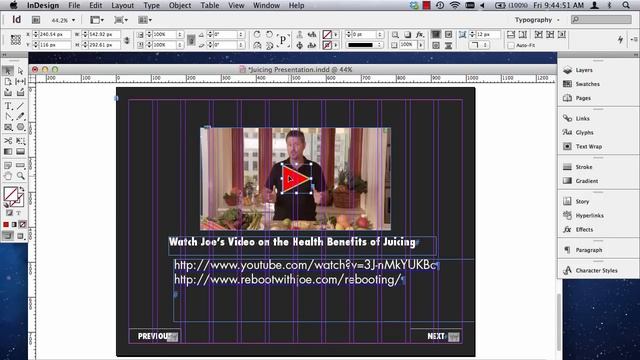Screen dimensions: 640x360
Task: Select the Page tool
Action: [8, 82]
